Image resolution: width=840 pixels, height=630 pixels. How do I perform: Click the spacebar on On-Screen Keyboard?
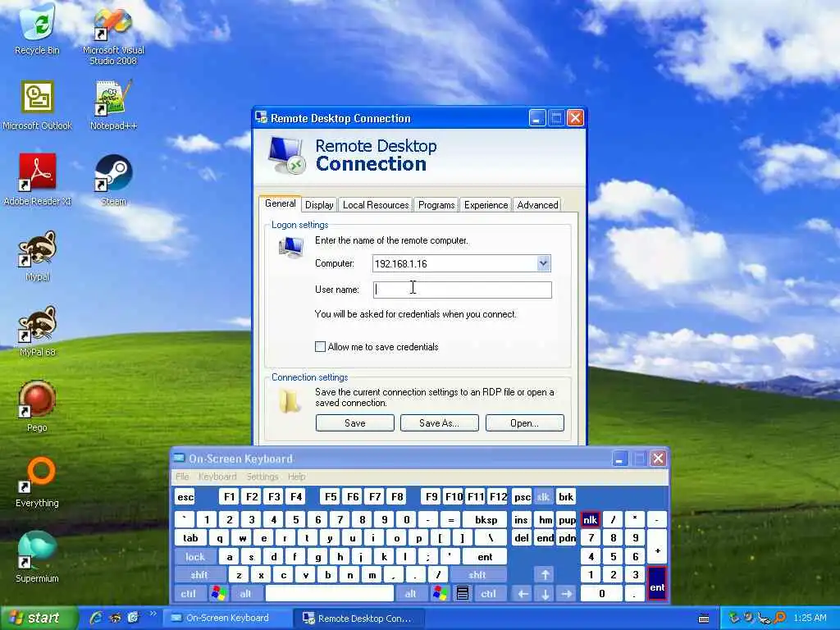(330, 593)
